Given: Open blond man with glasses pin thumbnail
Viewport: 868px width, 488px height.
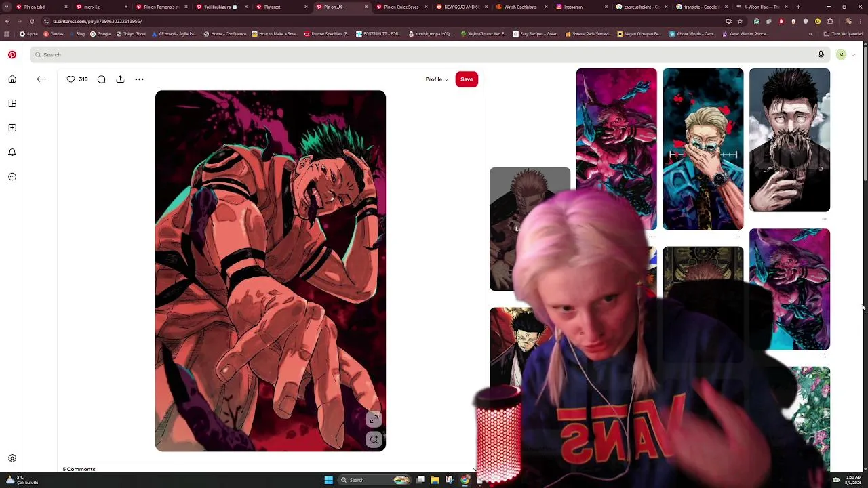Looking at the screenshot, I should pyautogui.click(x=703, y=148).
